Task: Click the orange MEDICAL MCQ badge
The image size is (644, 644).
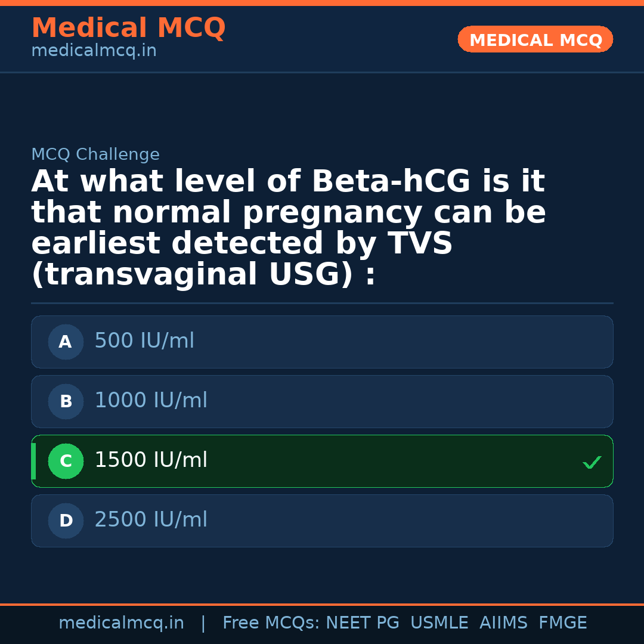Action: [535, 40]
